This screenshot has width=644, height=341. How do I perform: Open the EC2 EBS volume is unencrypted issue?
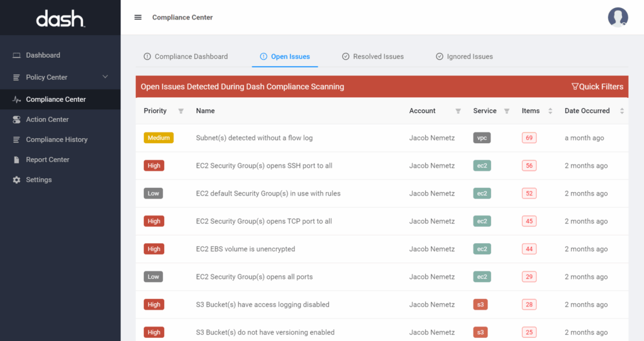coord(245,249)
